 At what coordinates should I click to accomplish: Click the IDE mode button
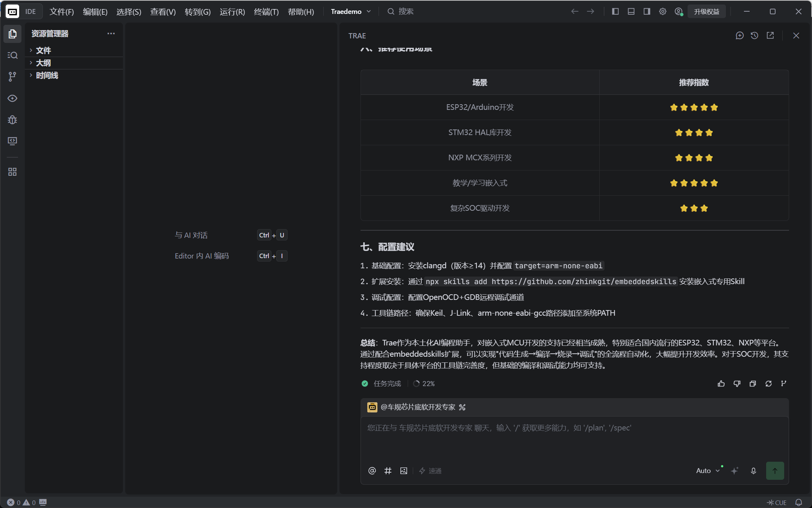[30, 12]
